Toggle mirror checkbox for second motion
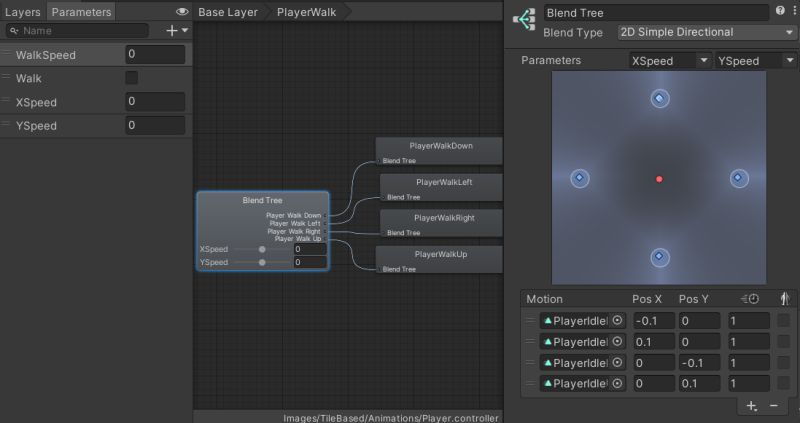Screen dimensions: 800x423 (783, 341)
